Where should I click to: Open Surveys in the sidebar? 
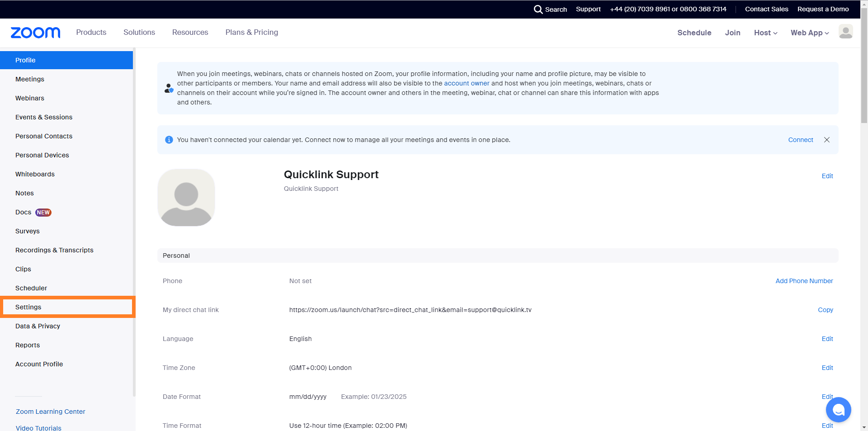(66, 231)
